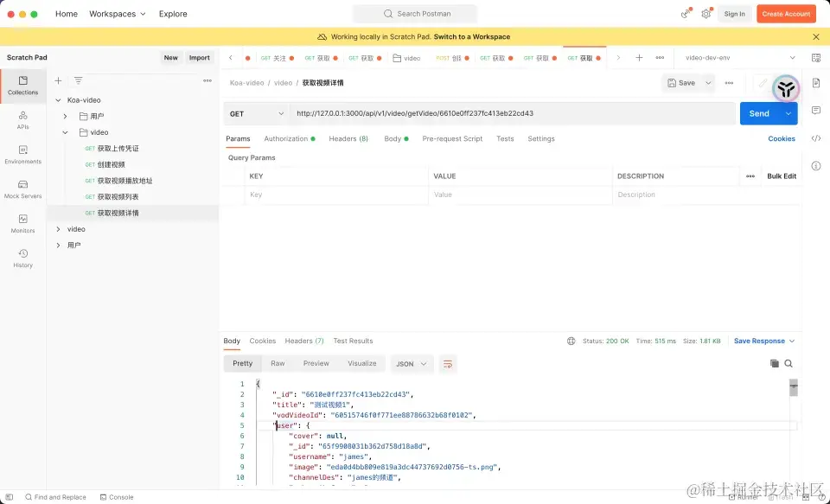
Task: Switch to the Pre-request Script tab
Action: (x=452, y=138)
